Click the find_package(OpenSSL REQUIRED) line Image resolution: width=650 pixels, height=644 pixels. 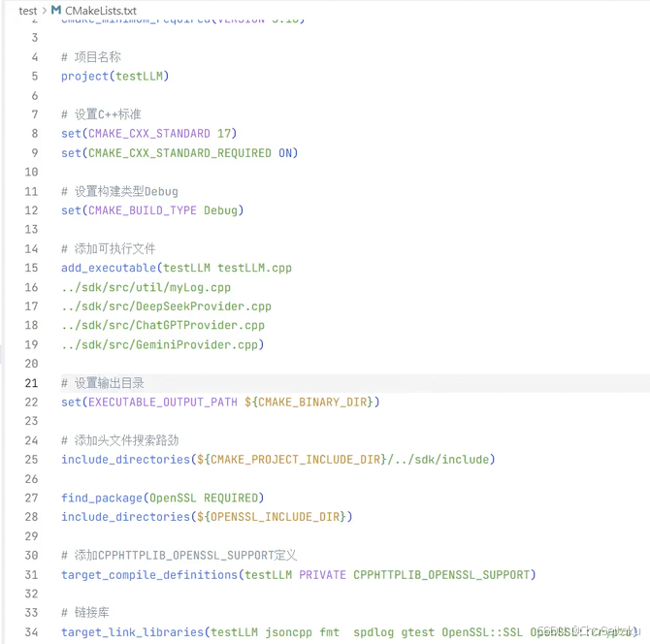point(163,498)
